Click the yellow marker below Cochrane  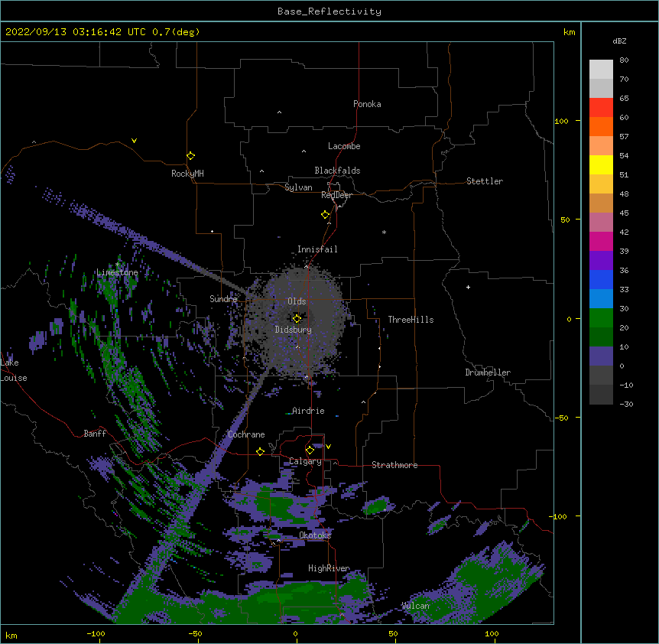pos(260,451)
